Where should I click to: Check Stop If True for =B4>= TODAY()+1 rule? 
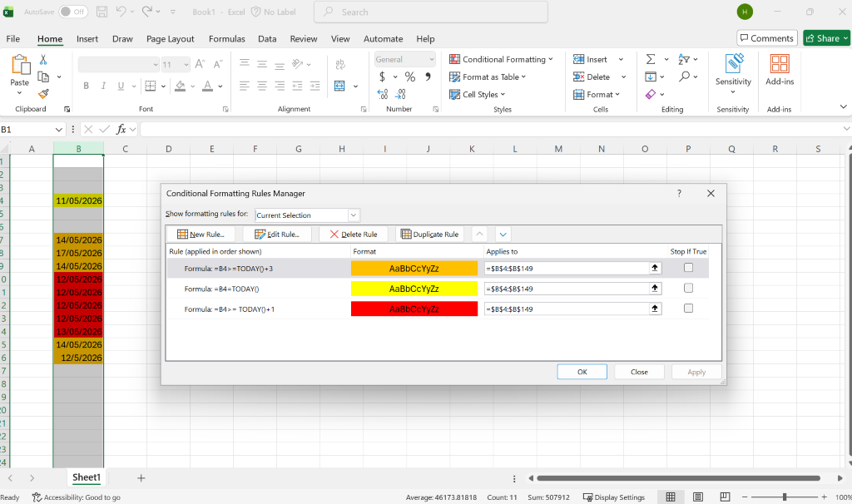[688, 308]
